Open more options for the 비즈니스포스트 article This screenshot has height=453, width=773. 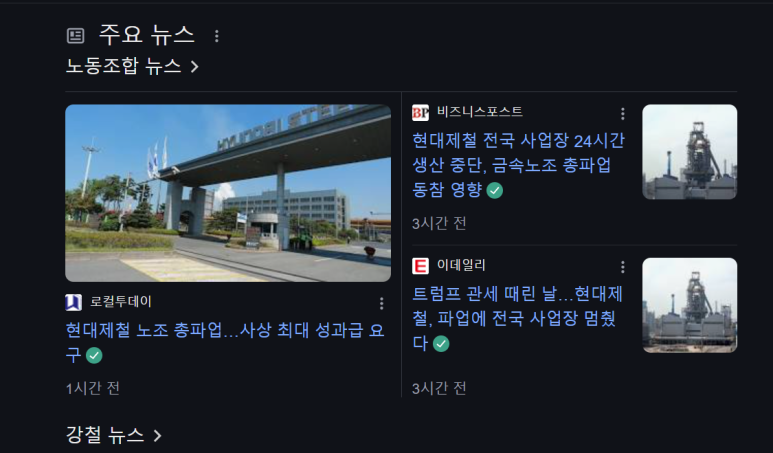click(623, 114)
